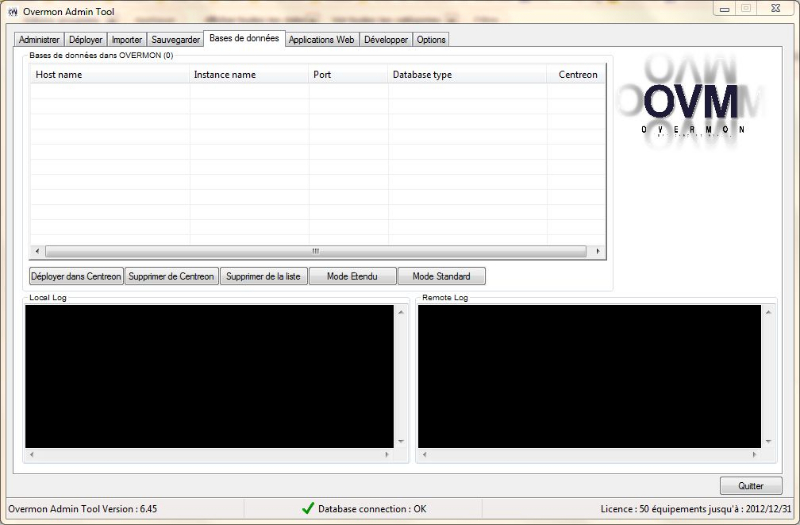Click the Centreon column header
This screenshot has height=525, width=800.
click(x=576, y=74)
